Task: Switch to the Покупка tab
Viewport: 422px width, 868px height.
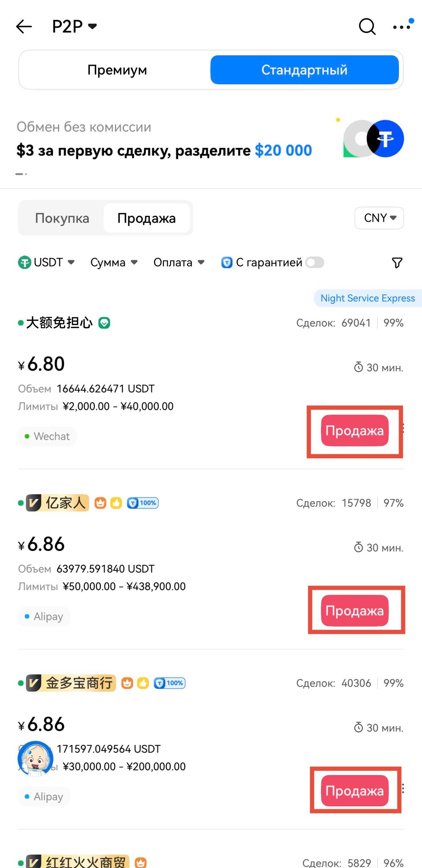Action: [62, 218]
